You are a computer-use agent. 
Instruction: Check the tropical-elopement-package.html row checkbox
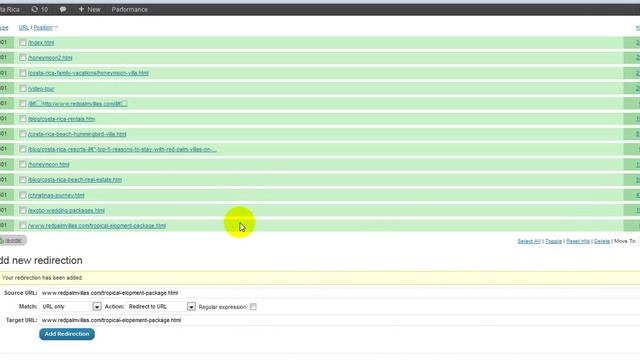coord(22,225)
